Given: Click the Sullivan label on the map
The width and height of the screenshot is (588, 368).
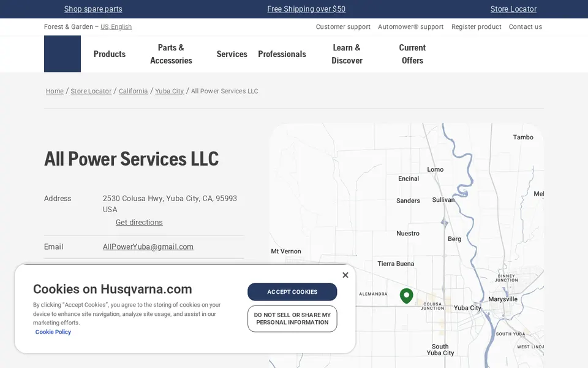Looking at the screenshot, I should tap(443, 200).
